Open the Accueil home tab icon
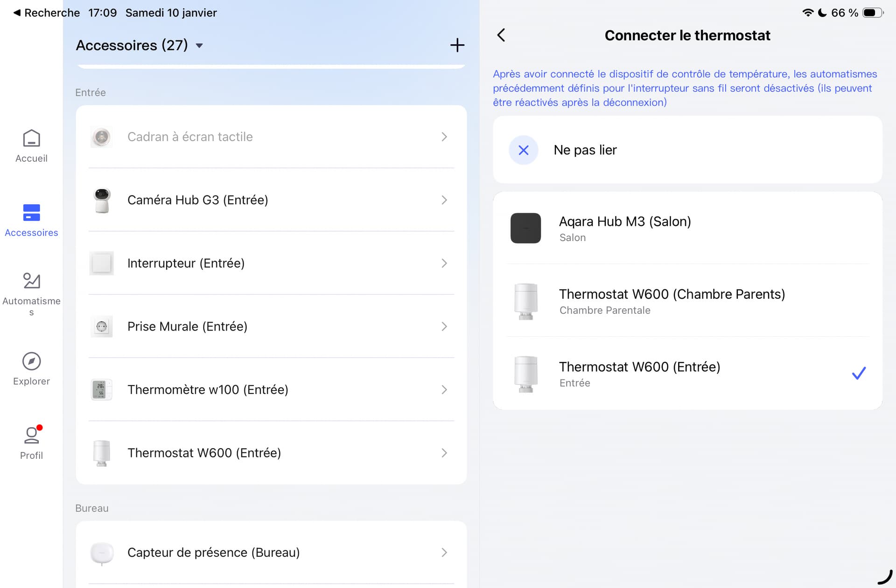Image resolution: width=896 pixels, height=588 pixels. click(x=31, y=139)
